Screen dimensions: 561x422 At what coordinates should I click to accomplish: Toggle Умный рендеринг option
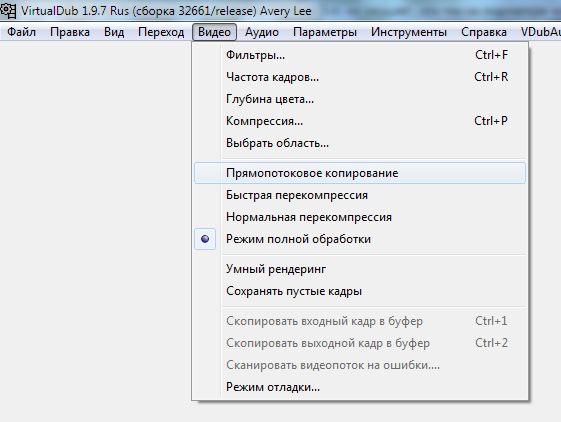360,269
